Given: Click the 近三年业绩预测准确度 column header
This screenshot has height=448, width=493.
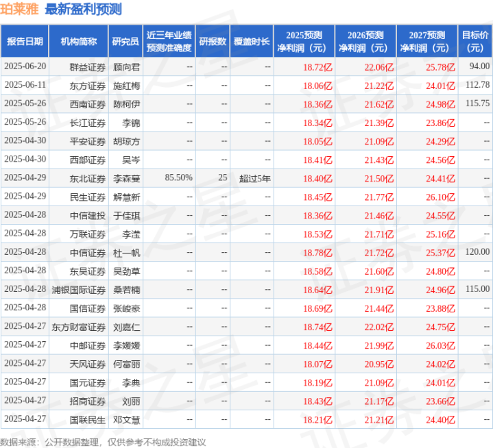Looking at the screenshot, I should tap(169, 41).
